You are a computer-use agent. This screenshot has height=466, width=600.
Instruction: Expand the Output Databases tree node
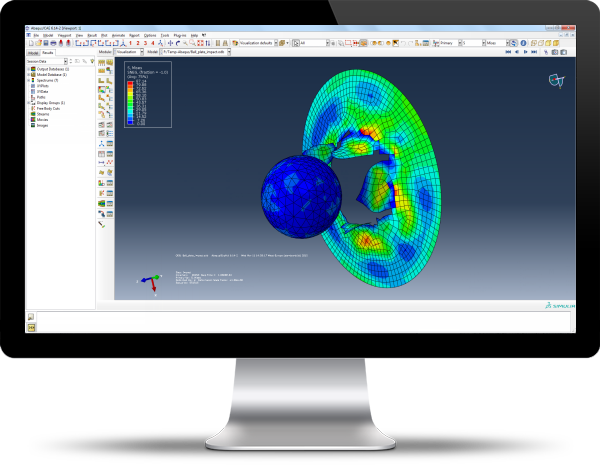click(29, 70)
